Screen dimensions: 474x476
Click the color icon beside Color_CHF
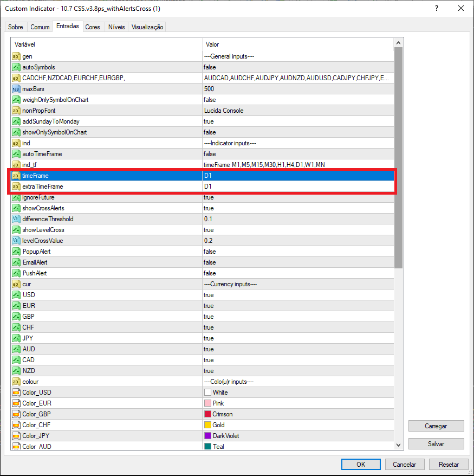point(16,425)
